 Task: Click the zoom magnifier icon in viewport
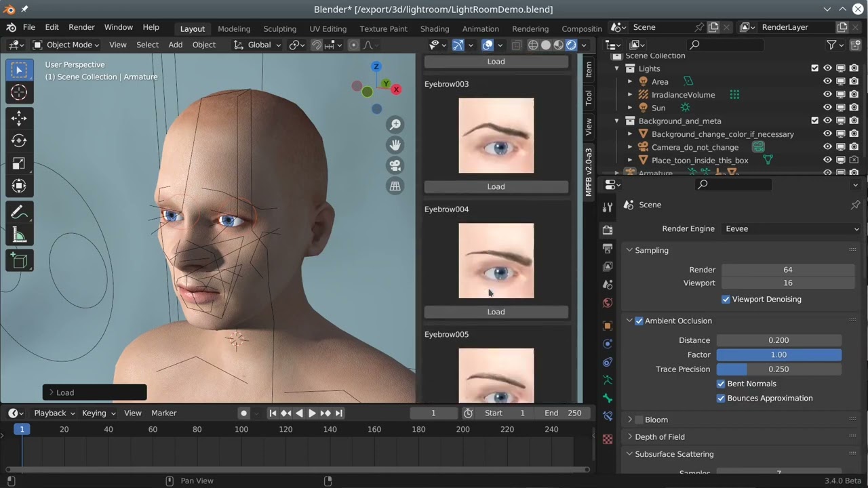click(x=395, y=125)
